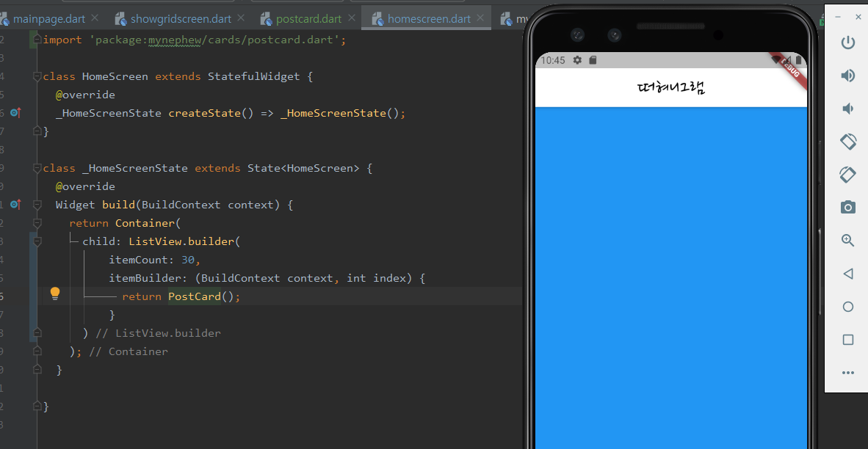Image resolution: width=868 pixels, height=449 pixels.
Task: Click the emulator volume down icon
Action: point(847,109)
